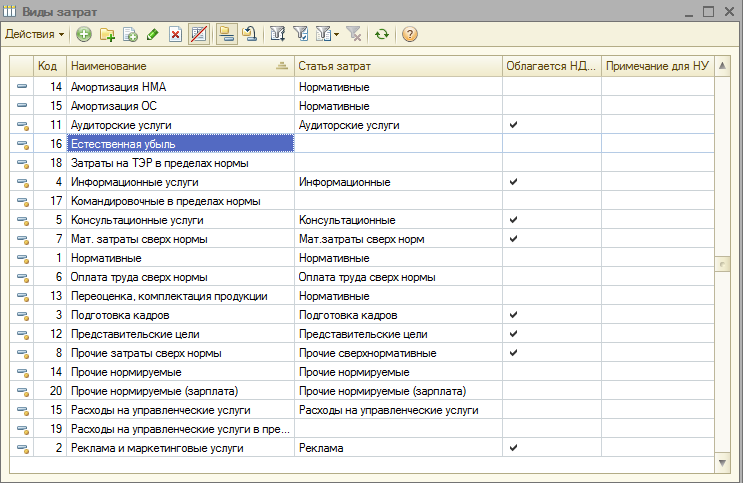The width and height of the screenshot is (743, 483).
Task: Click the pencil Edit item icon
Action: 152,34
